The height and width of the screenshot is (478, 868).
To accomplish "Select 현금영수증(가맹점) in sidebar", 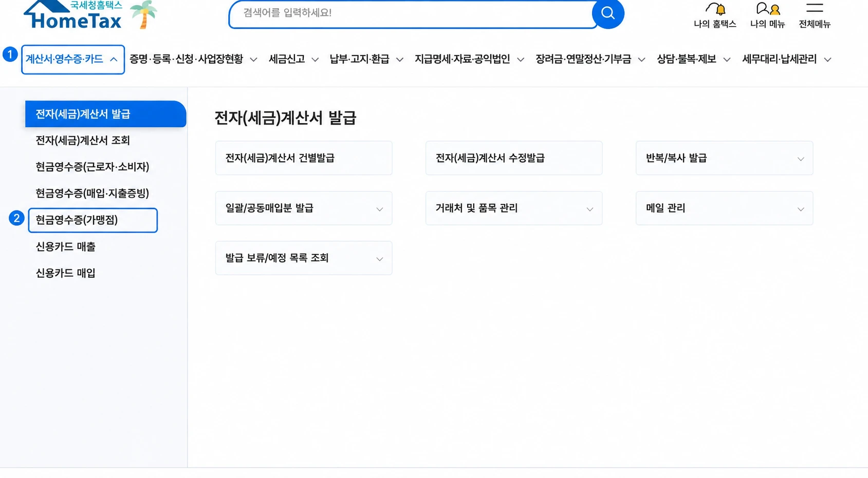I will click(93, 220).
